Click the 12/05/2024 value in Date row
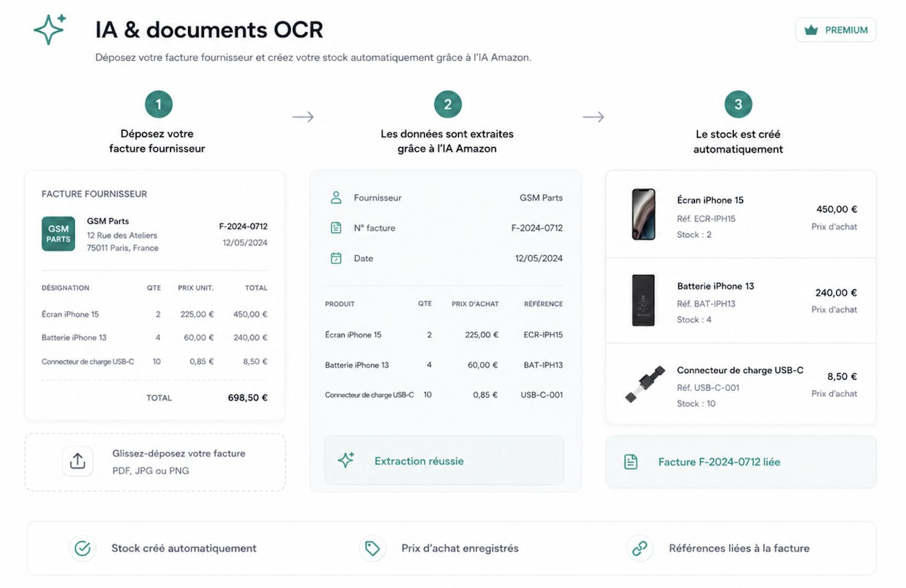 [539, 258]
